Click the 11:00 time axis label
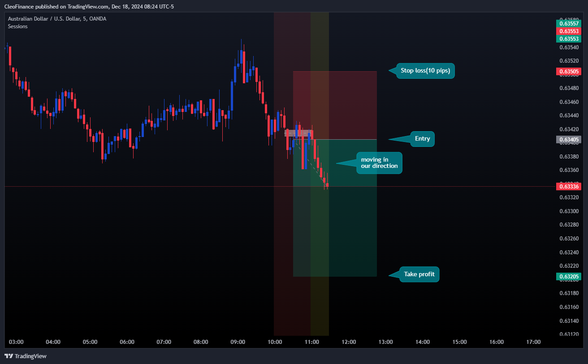 [311, 342]
